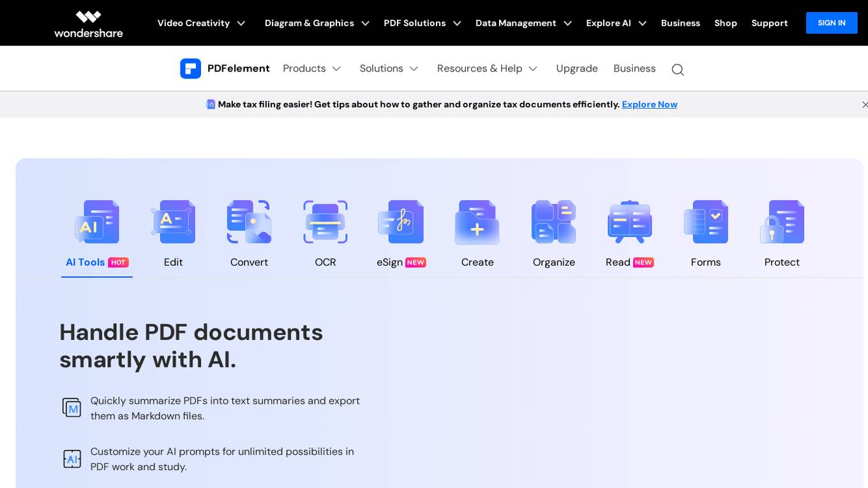Click the NEW badge beside Read

click(x=643, y=263)
